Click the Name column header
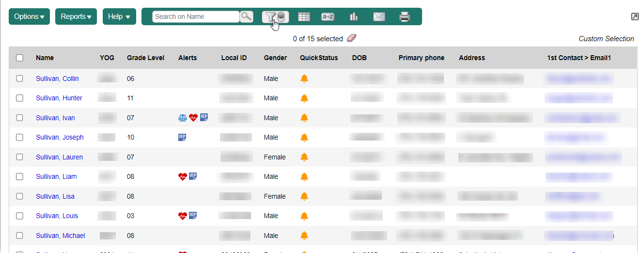 45,58
